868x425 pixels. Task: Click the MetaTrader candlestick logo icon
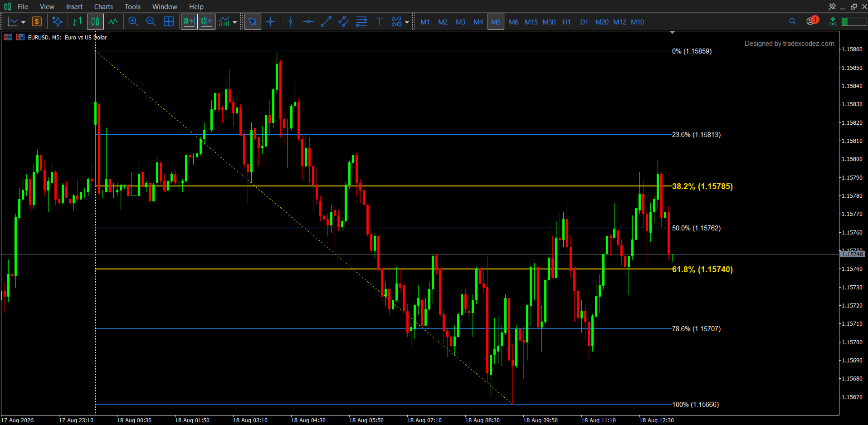7,6
